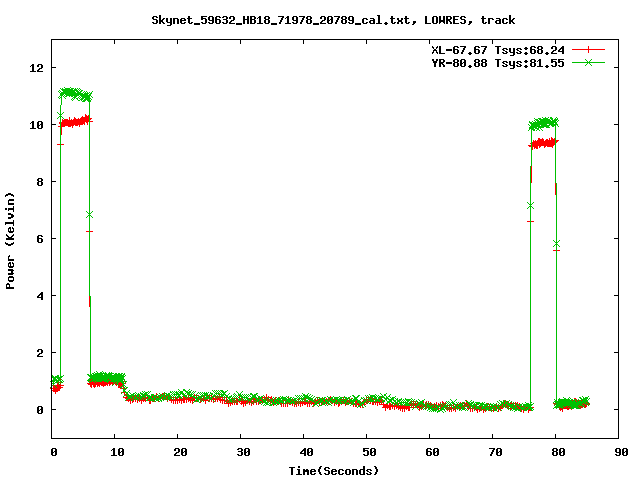Select the XL-67.67 Tsys:68.24 legend label
The width and height of the screenshot is (640, 480).
(x=498, y=50)
